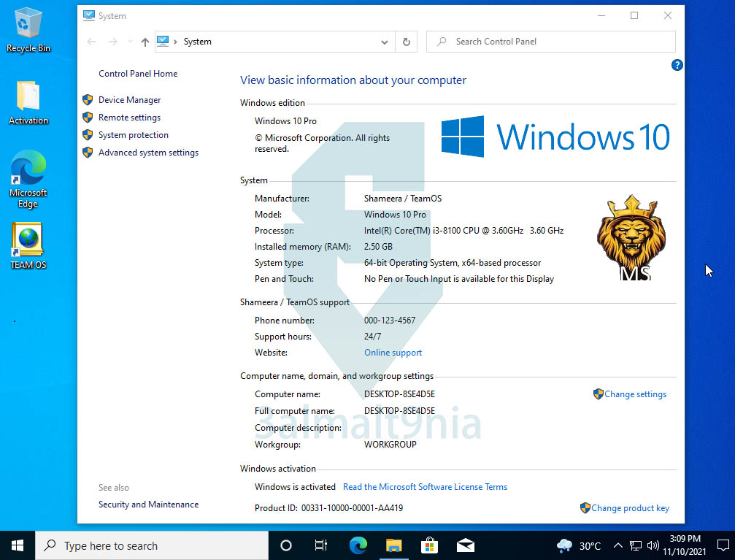Image resolution: width=735 pixels, height=560 pixels.
Task: Open File Explorer from the taskbar
Action: click(393, 545)
